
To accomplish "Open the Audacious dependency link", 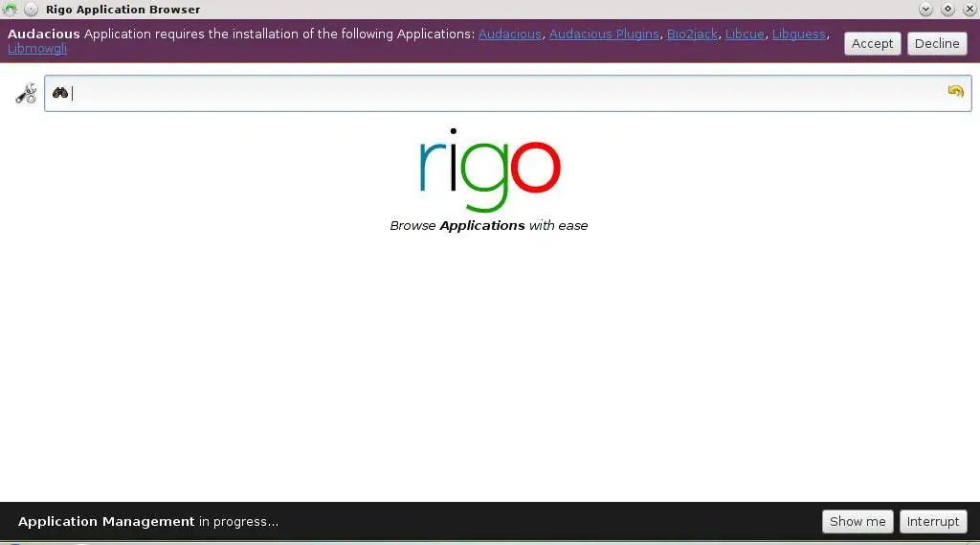I will click(x=510, y=34).
